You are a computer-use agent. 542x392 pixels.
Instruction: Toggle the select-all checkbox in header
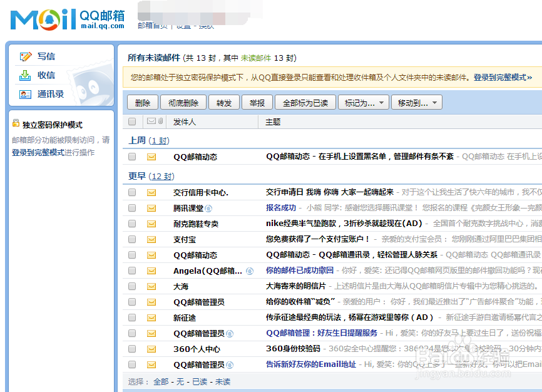pyautogui.click(x=132, y=121)
